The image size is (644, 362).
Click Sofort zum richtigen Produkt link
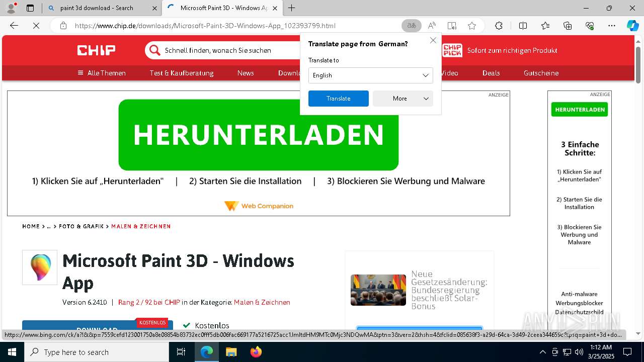[512, 50]
